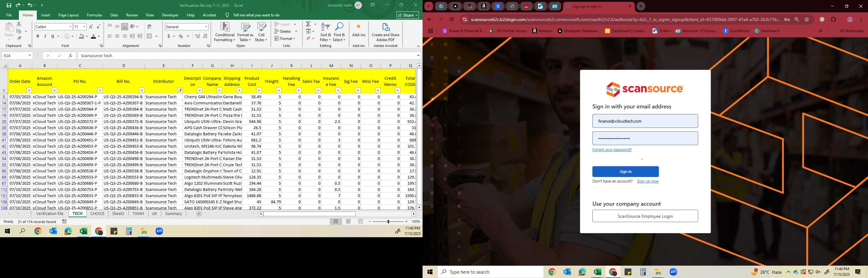This screenshot has height=278, width=868.
Task: Switch to Page Layout view in status bar
Action: pyautogui.click(x=348, y=221)
